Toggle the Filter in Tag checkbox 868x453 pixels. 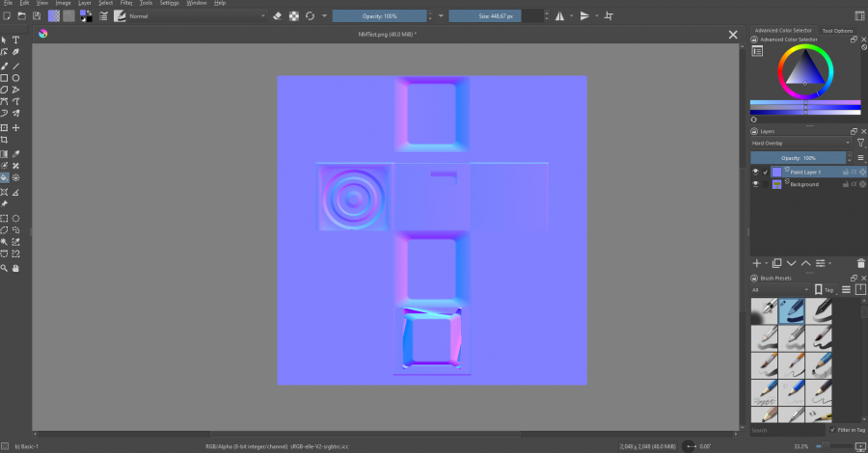[833, 429]
